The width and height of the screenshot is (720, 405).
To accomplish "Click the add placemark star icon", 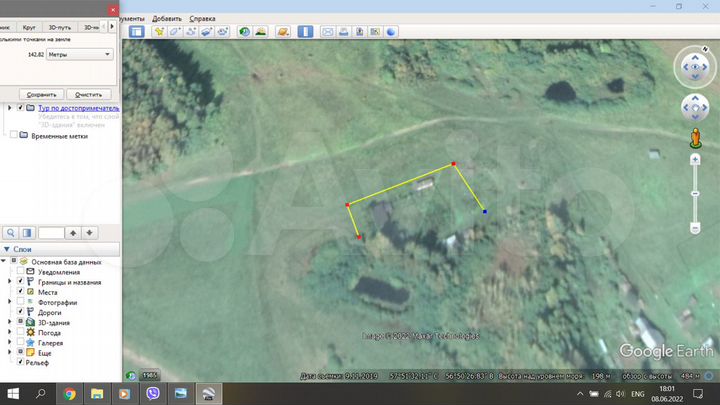I will coord(159,32).
